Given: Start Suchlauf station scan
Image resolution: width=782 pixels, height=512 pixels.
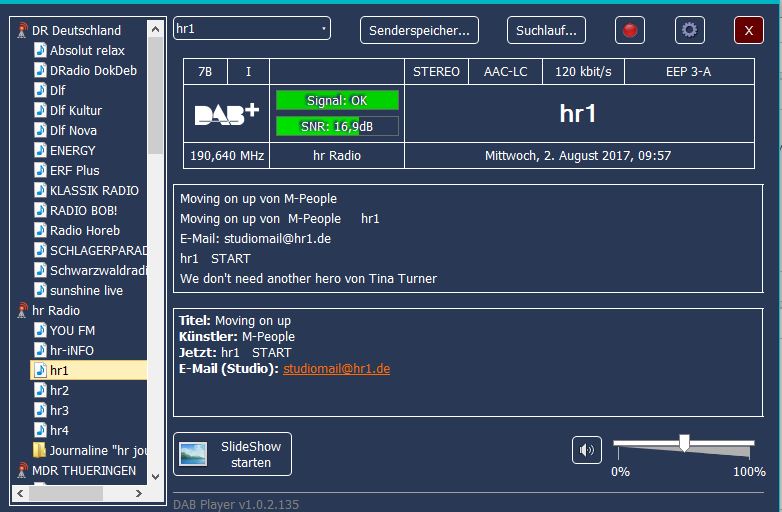Looking at the screenshot, I should (546, 30).
